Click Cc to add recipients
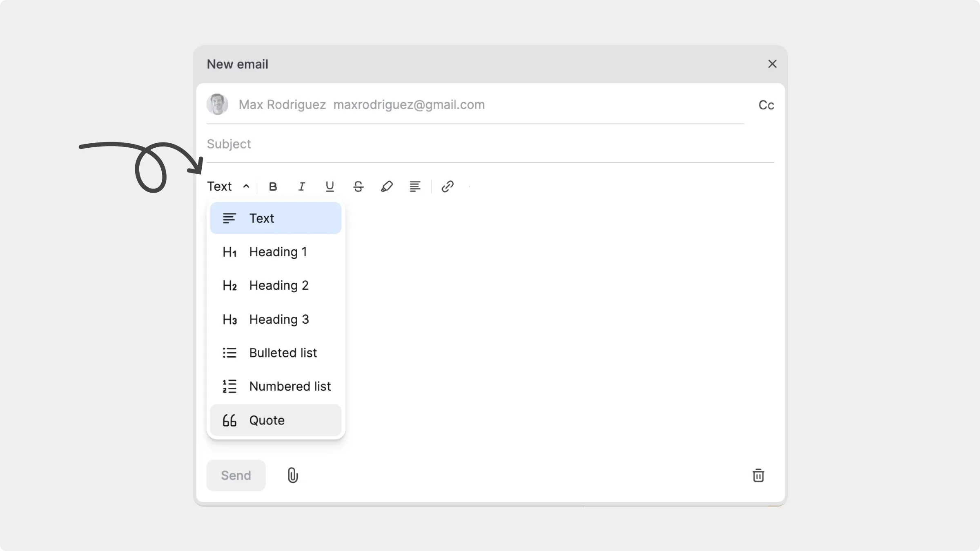 point(766,105)
